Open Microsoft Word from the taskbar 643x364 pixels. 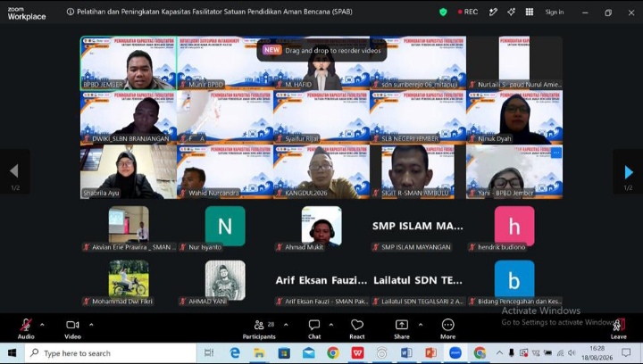coord(406,353)
